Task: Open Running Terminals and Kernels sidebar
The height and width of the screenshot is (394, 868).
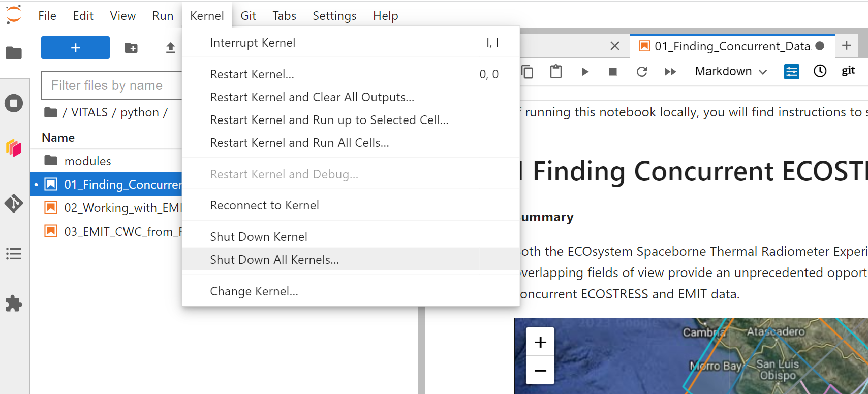Action: pos(14,103)
